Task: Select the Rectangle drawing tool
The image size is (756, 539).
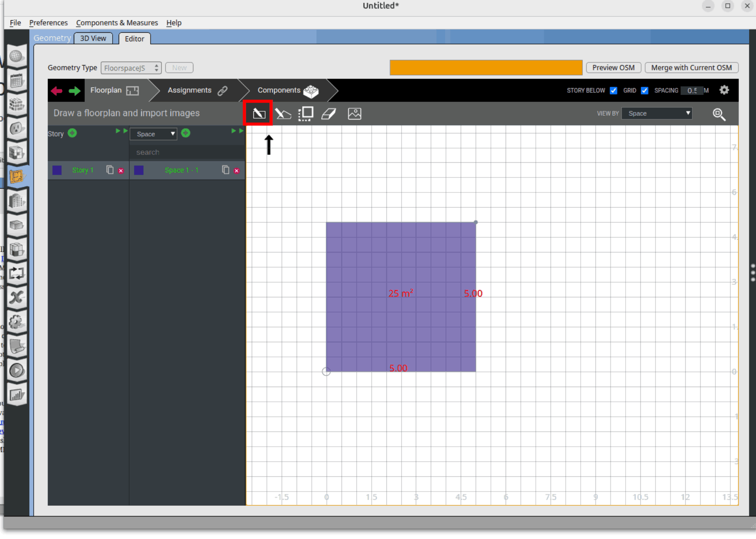Action: pyautogui.click(x=259, y=113)
